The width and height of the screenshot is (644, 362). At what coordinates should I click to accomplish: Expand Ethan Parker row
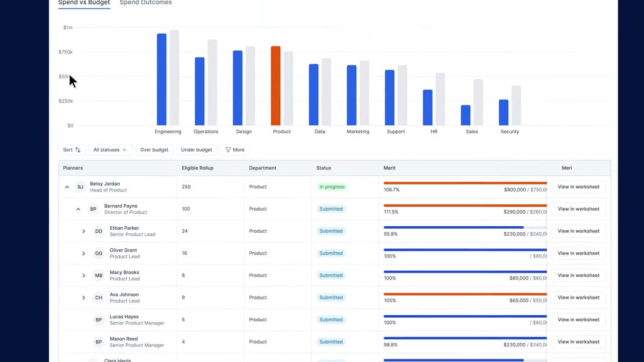pos(84,231)
